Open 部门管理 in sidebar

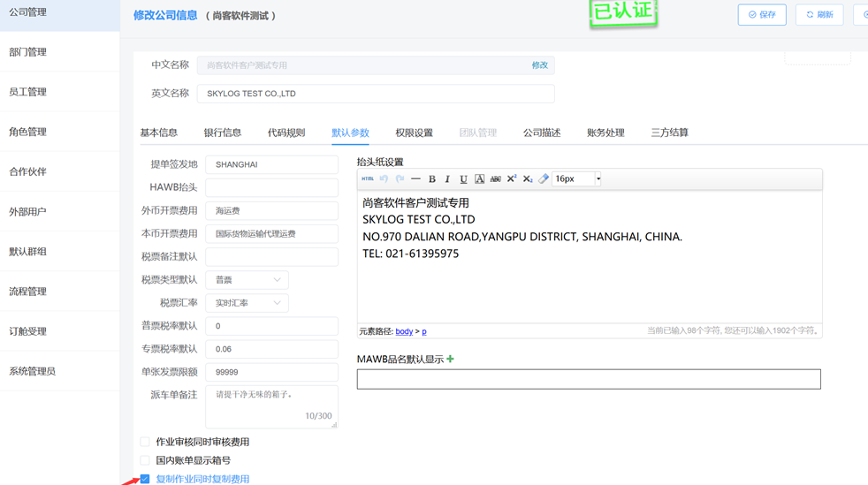[x=60, y=52]
